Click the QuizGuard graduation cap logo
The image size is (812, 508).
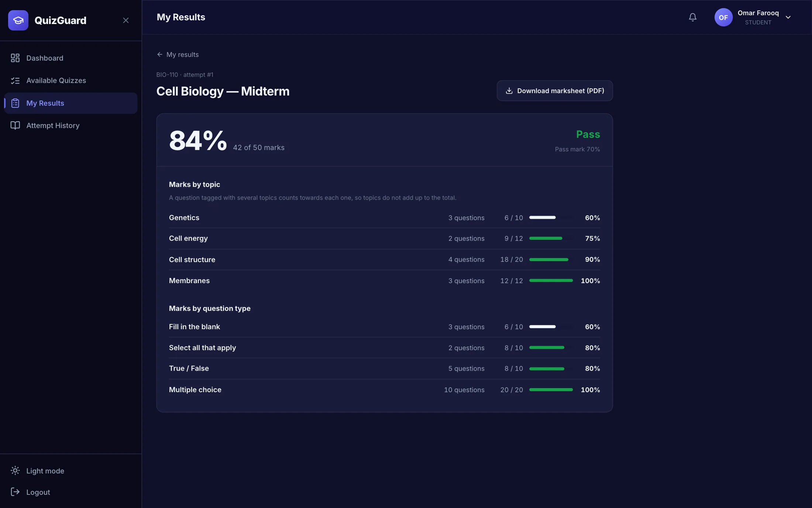18,20
